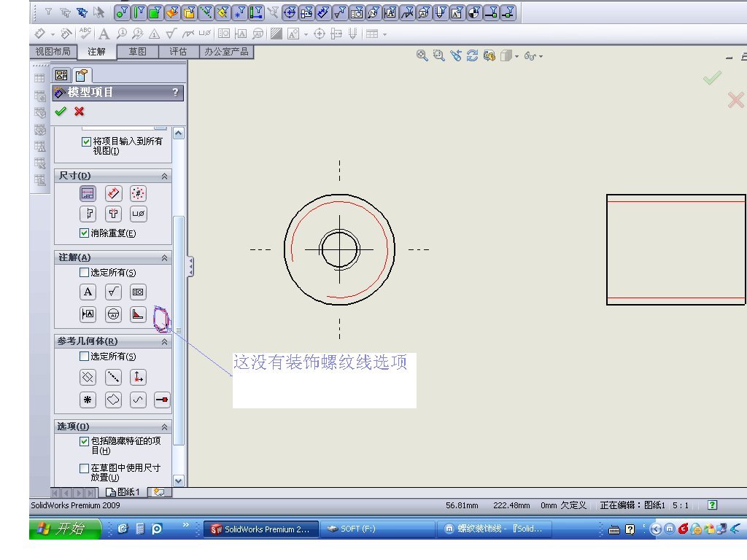Select the hole wizard locations icon under 尺寸

(x=113, y=214)
